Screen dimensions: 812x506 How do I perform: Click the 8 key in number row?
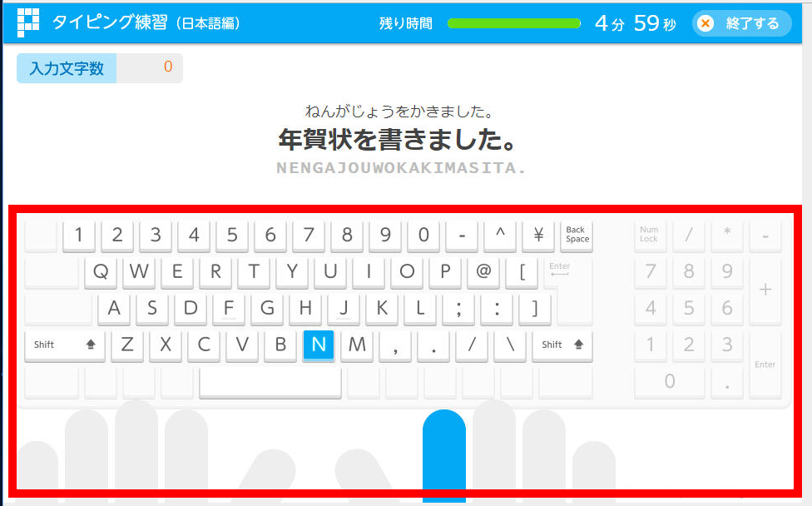pyautogui.click(x=347, y=236)
